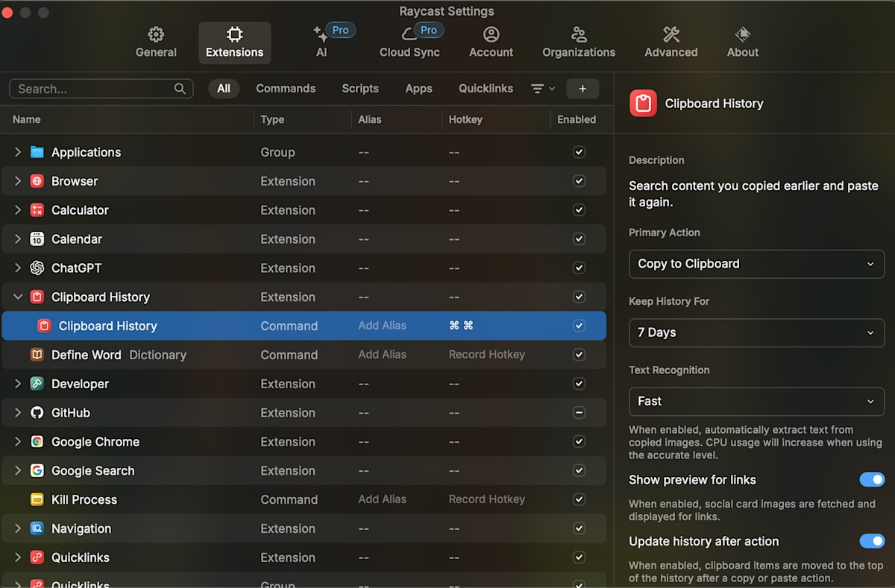Switch to the Commands tab

point(286,88)
